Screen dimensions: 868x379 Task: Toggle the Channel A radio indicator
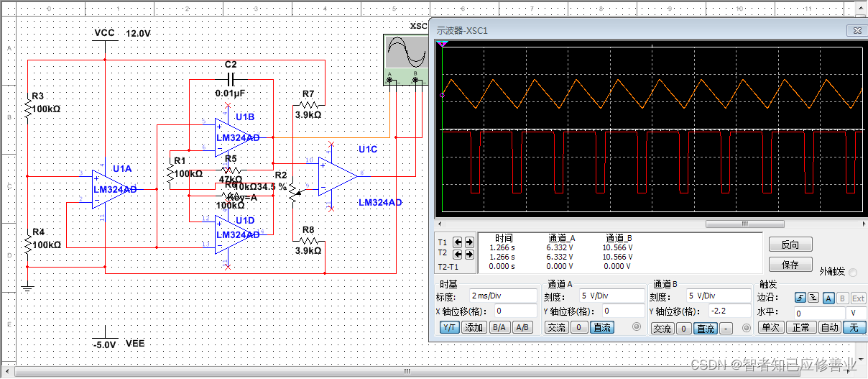click(x=636, y=328)
